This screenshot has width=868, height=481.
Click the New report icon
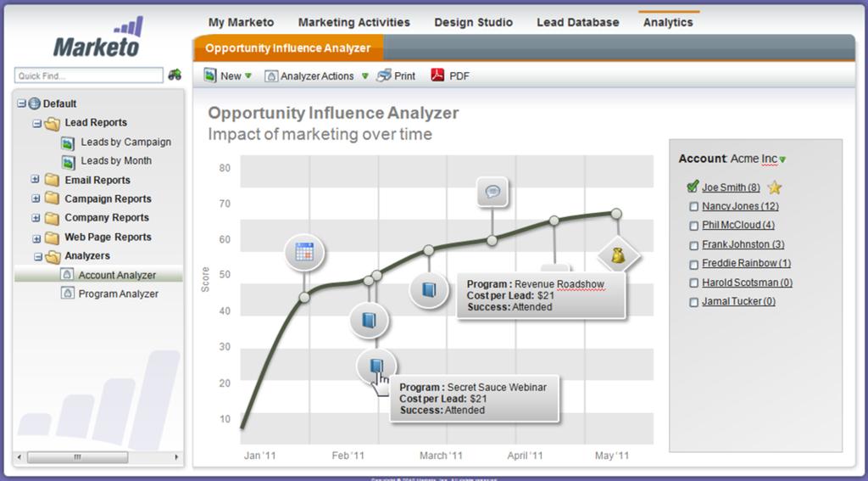click(210, 76)
